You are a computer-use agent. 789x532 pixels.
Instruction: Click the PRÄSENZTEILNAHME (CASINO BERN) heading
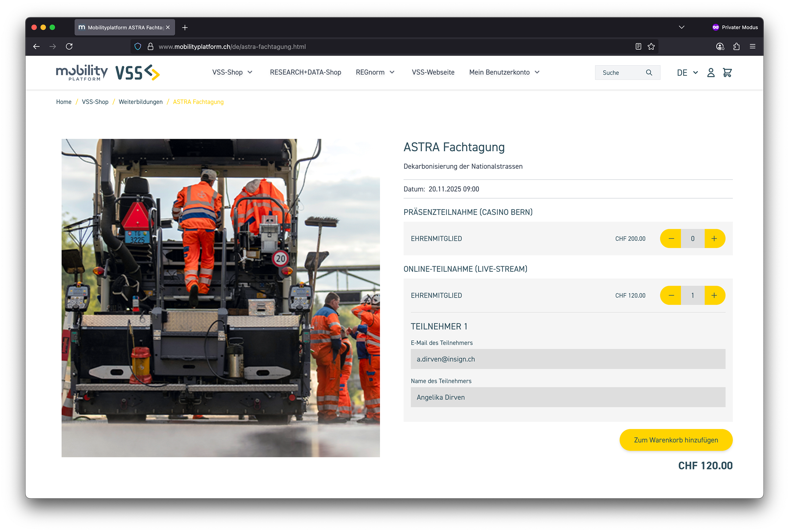click(x=468, y=212)
